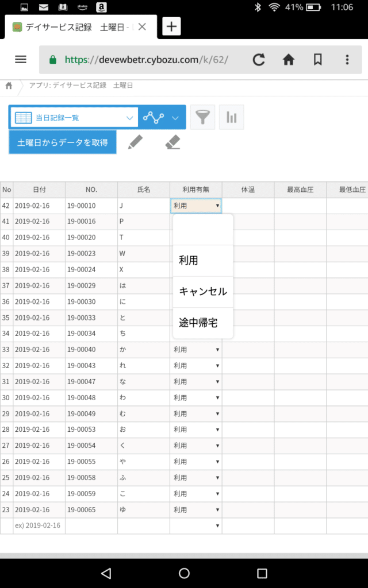Open a new browser tab
The width and height of the screenshot is (368, 588).
[x=171, y=26]
